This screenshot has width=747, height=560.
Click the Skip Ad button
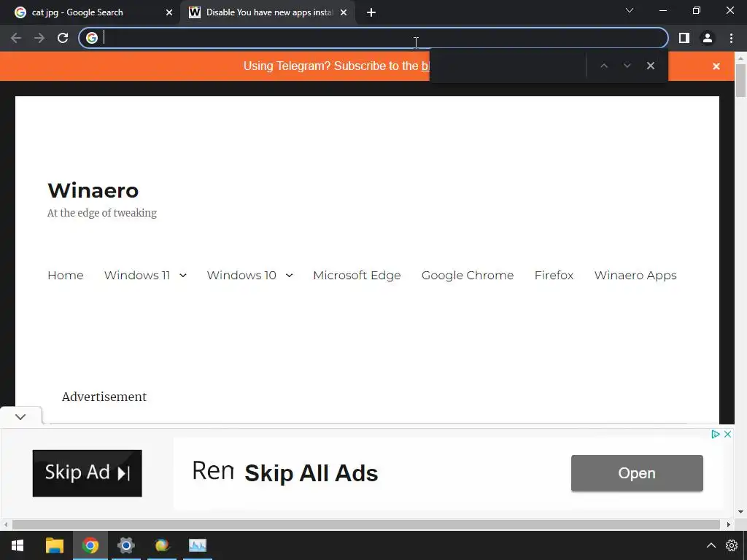coord(88,472)
